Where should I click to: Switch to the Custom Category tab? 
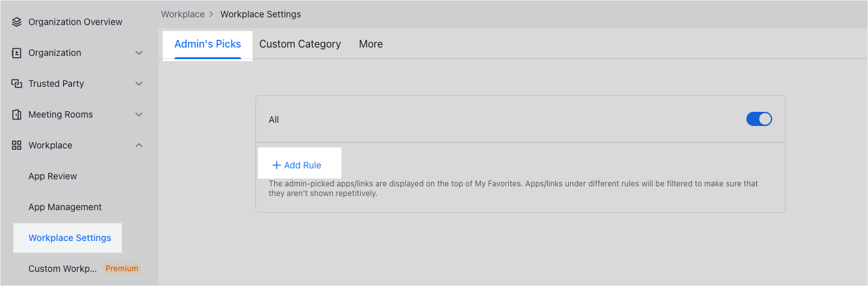pyautogui.click(x=300, y=44)
